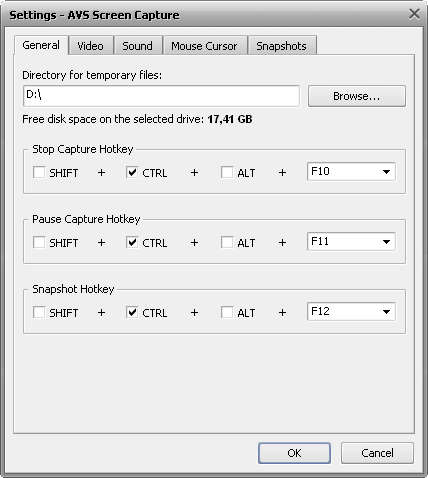Click the temporary files directory field
Image resolution: width=428 pixels, height=478 pixels.
click(x=161, y=96)
